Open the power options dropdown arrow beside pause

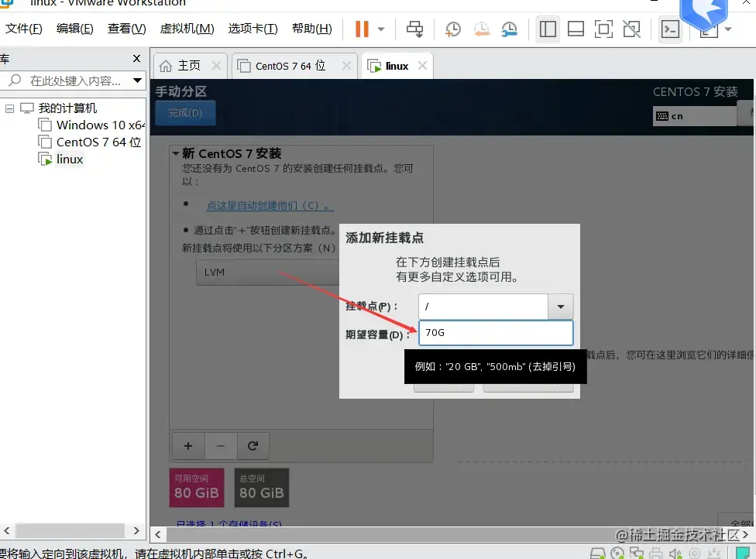(381, 29)
